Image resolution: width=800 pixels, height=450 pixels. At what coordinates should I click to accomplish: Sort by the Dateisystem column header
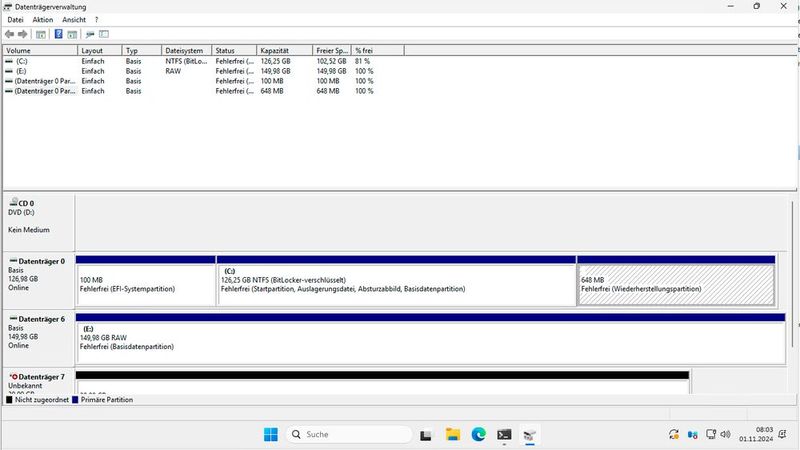tap(187, 51)
